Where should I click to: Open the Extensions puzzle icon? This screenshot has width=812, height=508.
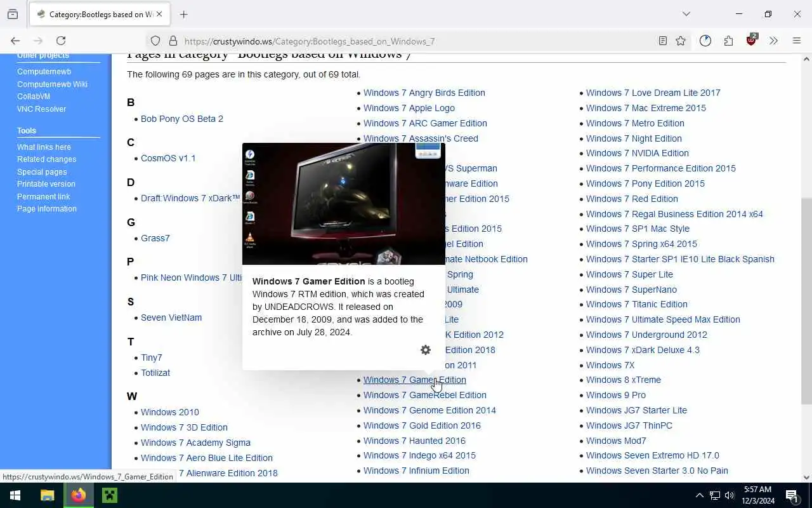(728, 41)
